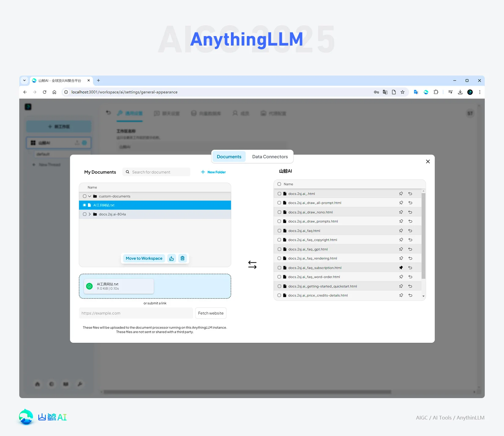Check docs.2sj.ai_price_credits-details.html checkbox
The image size is (504, 436).
click(279, 295)
